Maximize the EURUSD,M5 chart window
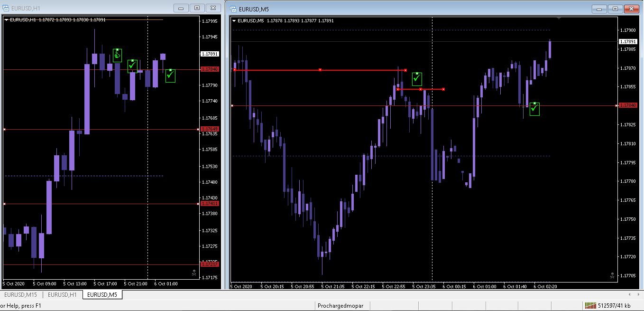This screenshot has height=311, width=644. (x=615, y=9)
